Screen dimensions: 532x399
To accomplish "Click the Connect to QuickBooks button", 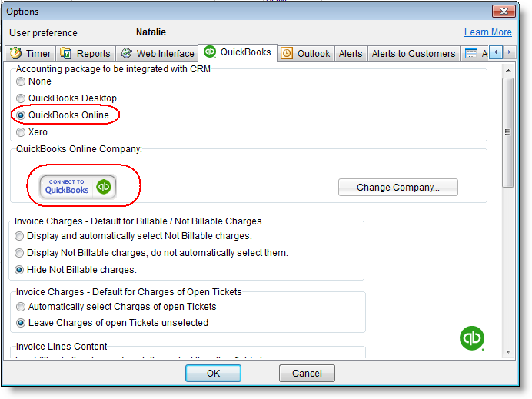I will [78, 186].
